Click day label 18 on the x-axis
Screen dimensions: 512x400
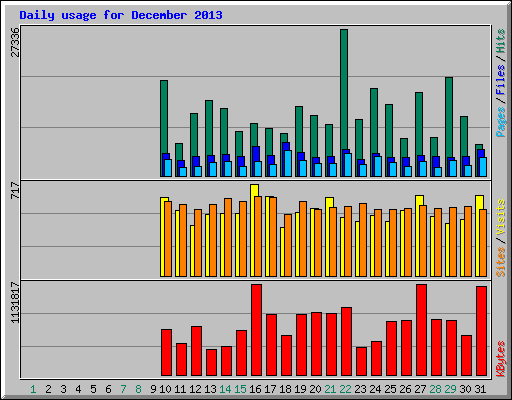[285, 389]
